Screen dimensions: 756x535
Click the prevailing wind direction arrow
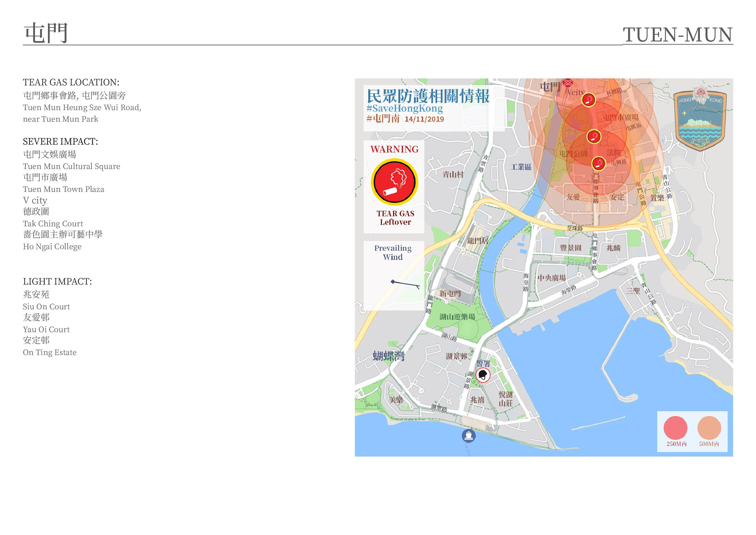pos(405,284)
